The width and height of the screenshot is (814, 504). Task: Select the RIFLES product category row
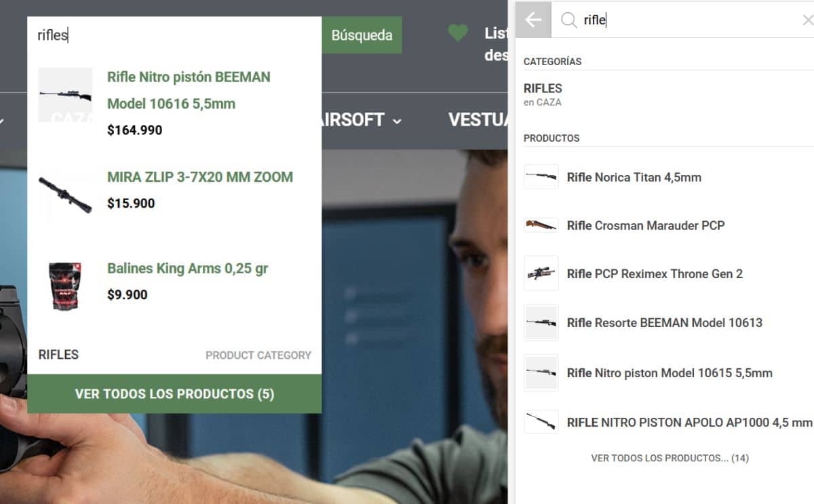[x=174, y=355]
